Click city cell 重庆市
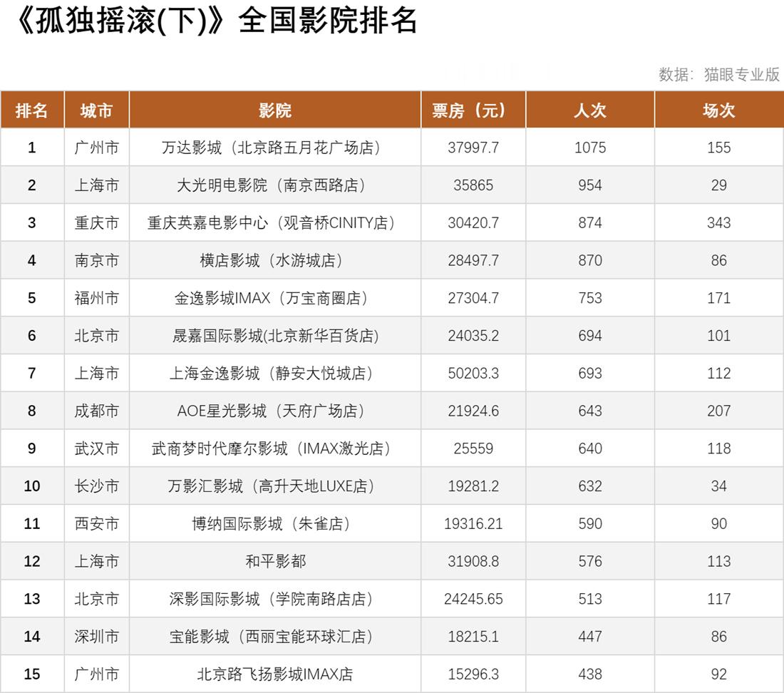The height and width of the screenshot is (693, 784). pyautogui.click(x=96, y=222)
